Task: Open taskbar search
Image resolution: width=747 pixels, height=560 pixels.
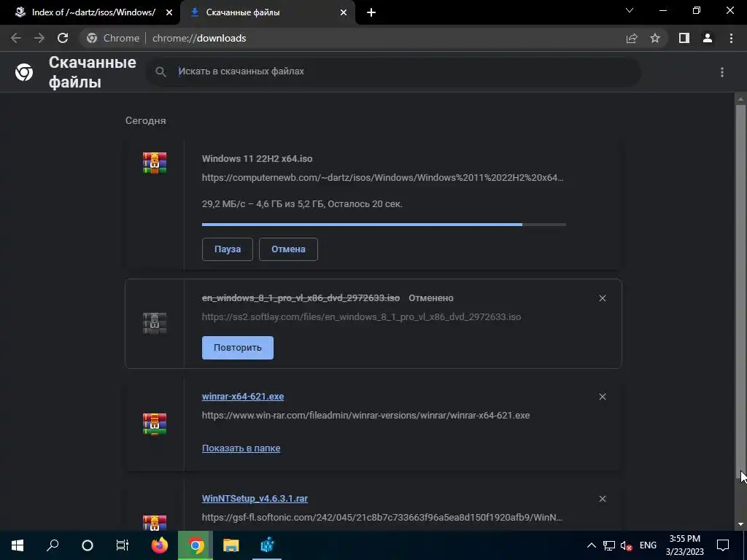Action: coord(53,545)
